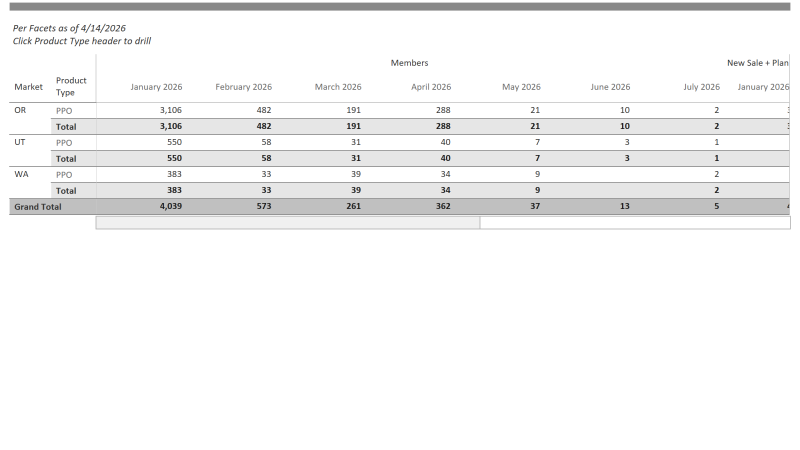Image resolution: width=800 pixels, height=450 pixels.
Task: Select OR January 2026 PPO value 3,106
Action: click(170, 110)
